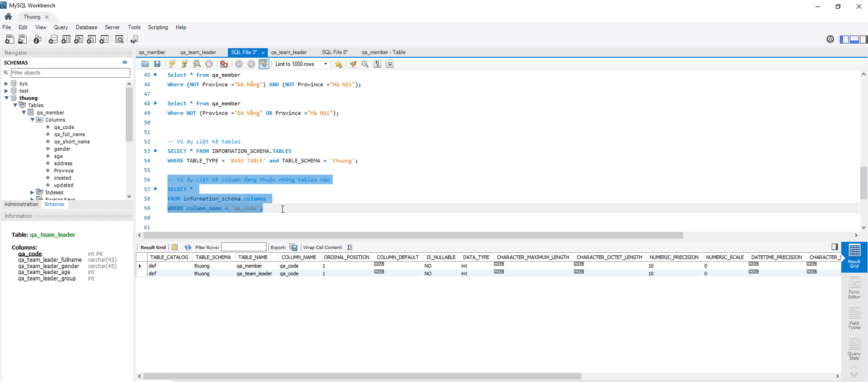Commit the current transaction
868x382 pixels.
click(239, 64)
